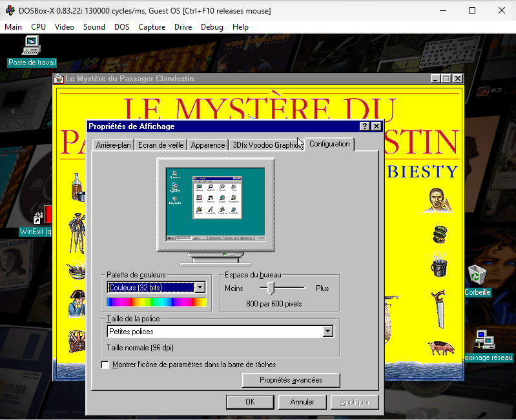This screenshot has height=420, width=516.
Task: Open Propriétés avancées
Action: [291, 380]
